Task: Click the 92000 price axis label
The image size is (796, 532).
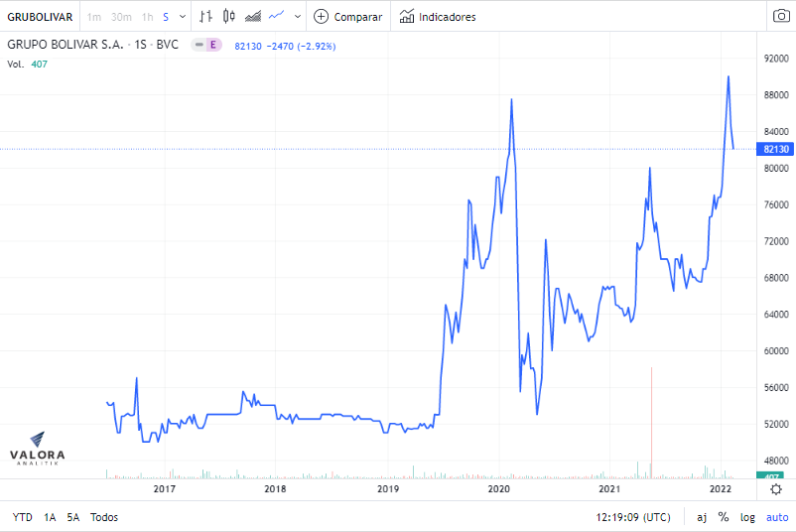Action: point(776,59)
